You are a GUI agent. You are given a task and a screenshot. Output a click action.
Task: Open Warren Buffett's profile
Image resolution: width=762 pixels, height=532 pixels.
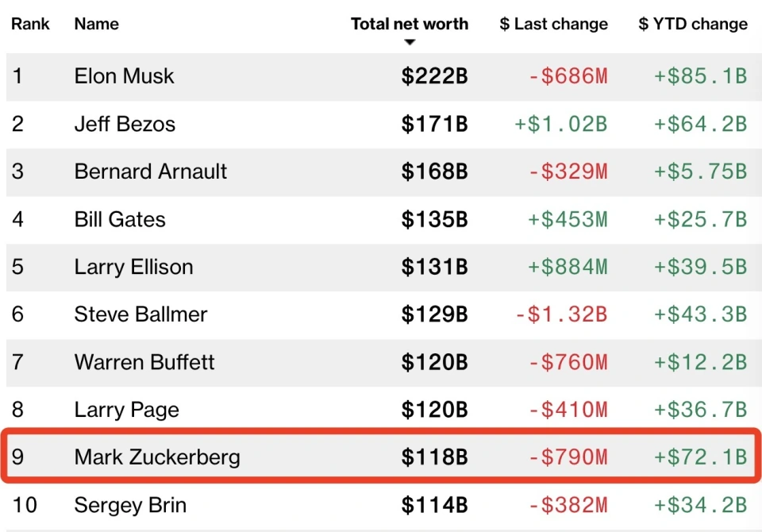click(144, 362)
